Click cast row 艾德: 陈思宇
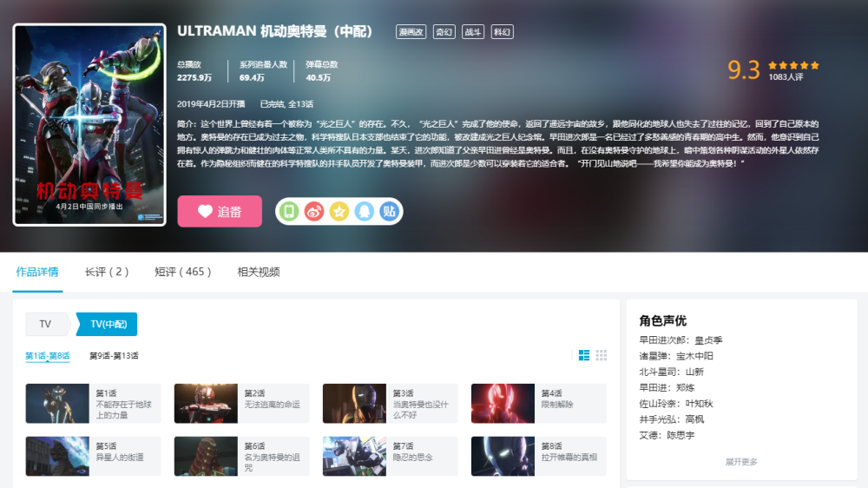Viewport: 868px width, 488px height. point(667,435)
